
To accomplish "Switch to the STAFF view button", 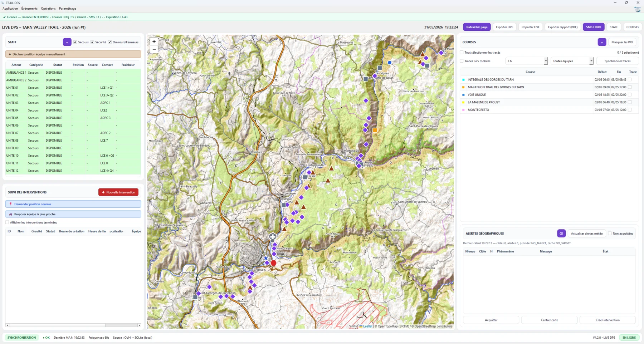I will click(614, 27).
